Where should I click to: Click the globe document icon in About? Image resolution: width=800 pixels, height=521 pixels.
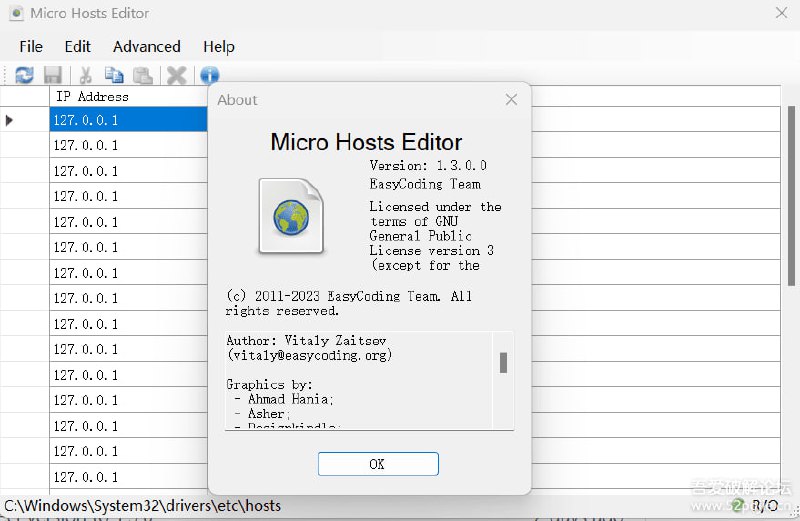coord(290,215)
